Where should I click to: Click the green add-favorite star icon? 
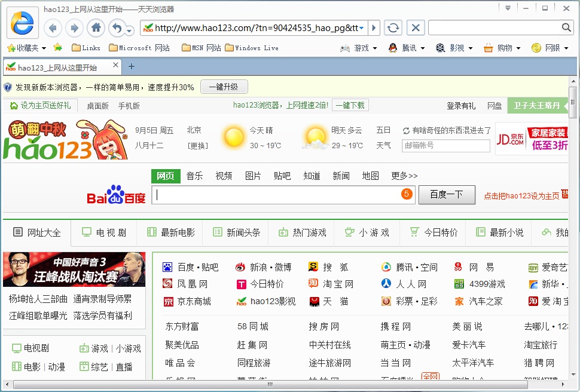pyautogui.click(x=57, y=48)
